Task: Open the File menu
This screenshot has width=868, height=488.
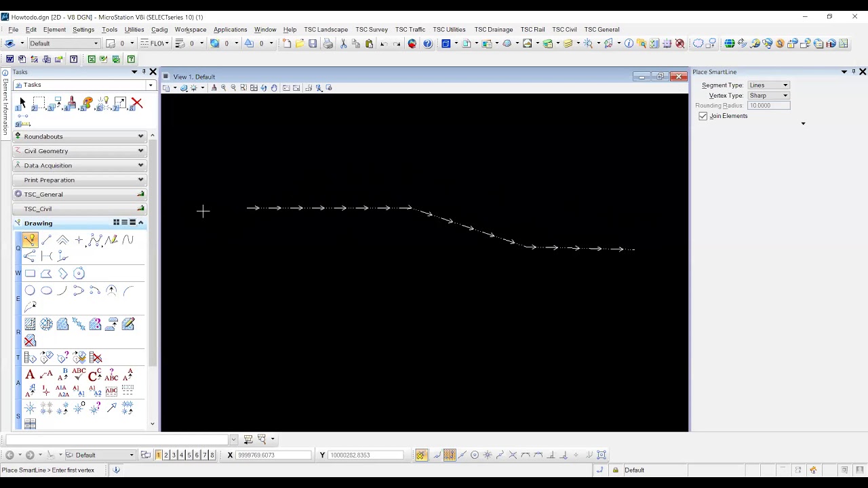Action: point(14,30)
